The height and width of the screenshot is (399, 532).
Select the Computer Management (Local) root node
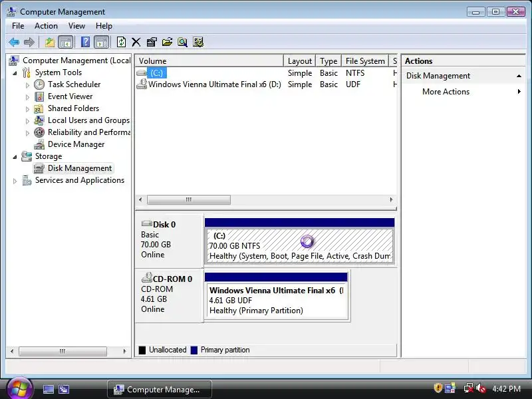tap(76, 61)
